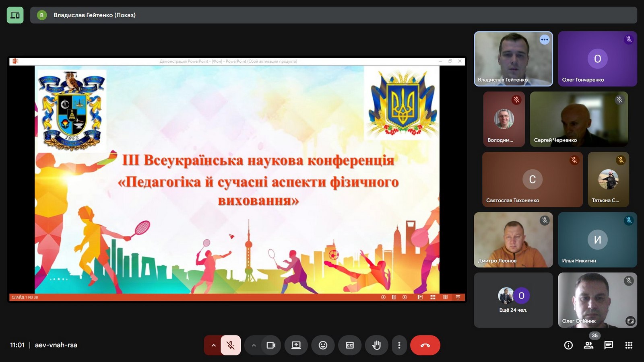Open the activities grid icon
This screenshot has width=644, height=362.
point(629,345)
